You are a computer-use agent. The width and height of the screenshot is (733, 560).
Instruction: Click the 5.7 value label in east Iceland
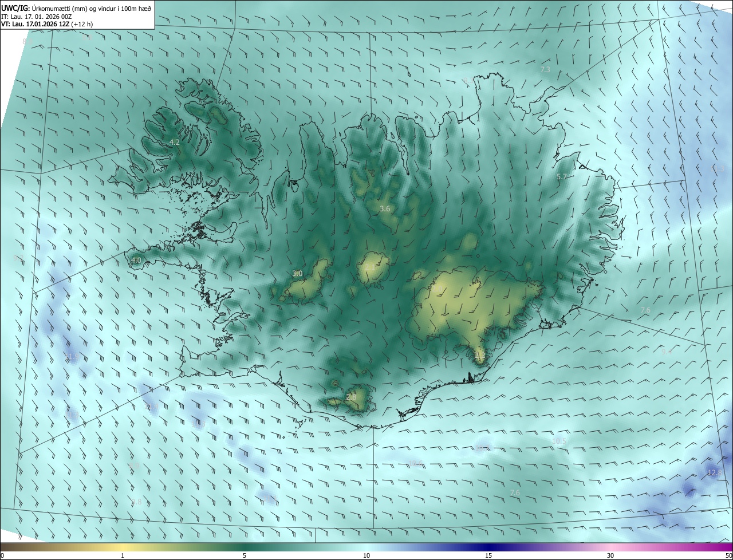(561, 177)
